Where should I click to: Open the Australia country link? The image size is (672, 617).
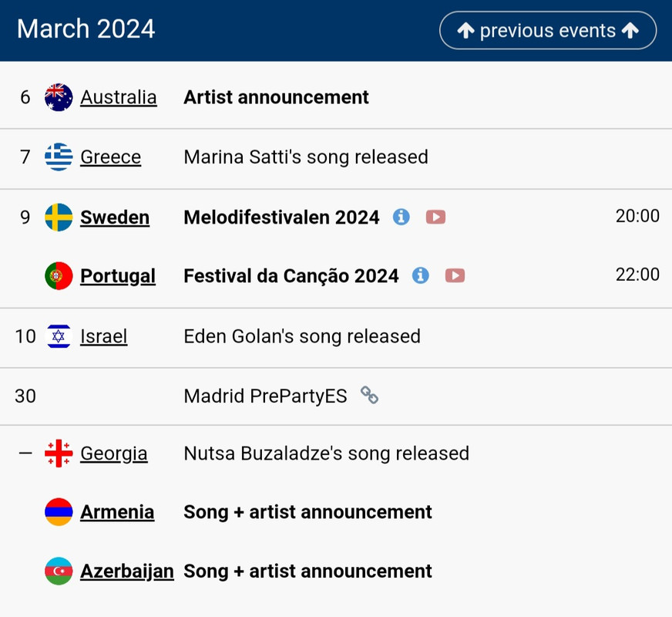[119, 97]
